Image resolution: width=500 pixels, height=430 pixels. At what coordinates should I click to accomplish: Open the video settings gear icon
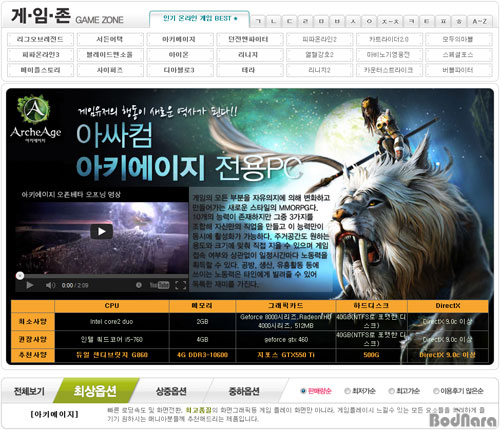[139, 285]
